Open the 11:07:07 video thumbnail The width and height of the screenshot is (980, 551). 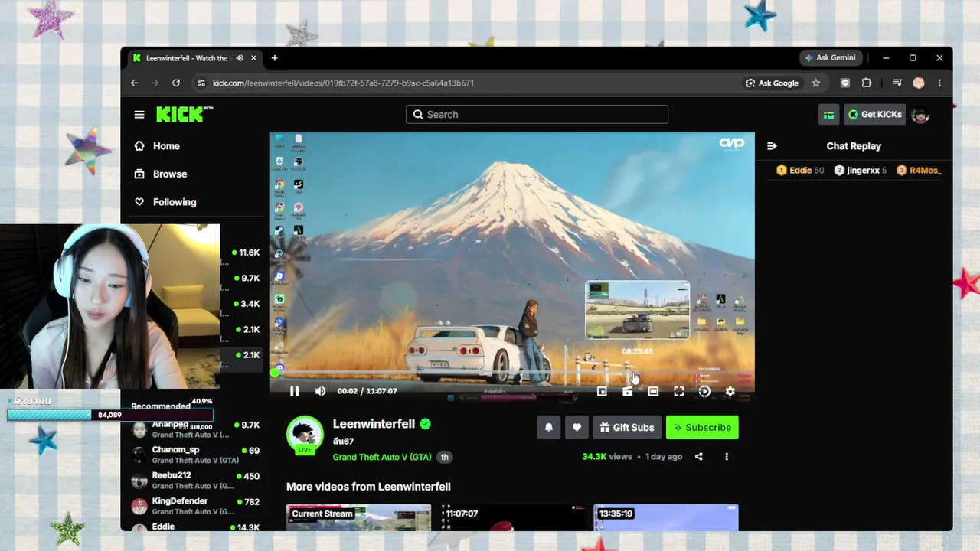click(x=513, y=517)
